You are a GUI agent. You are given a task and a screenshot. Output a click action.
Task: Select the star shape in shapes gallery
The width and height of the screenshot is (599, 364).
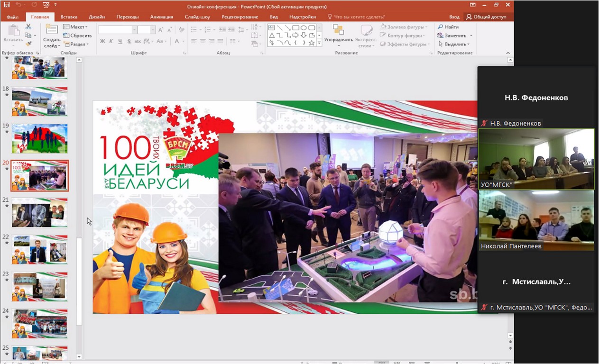click(x=312, y=43)
